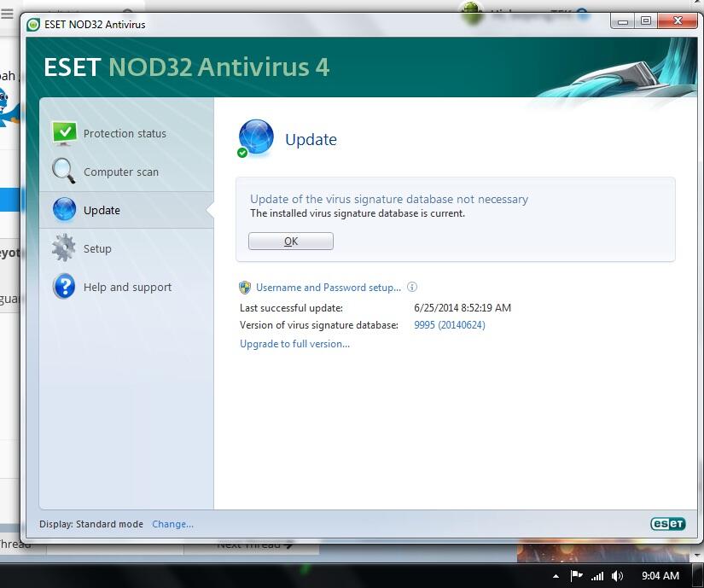This screenshot has height=588, width=704.
Task: Click the shield icon beside Username setup
Action: 245,288
